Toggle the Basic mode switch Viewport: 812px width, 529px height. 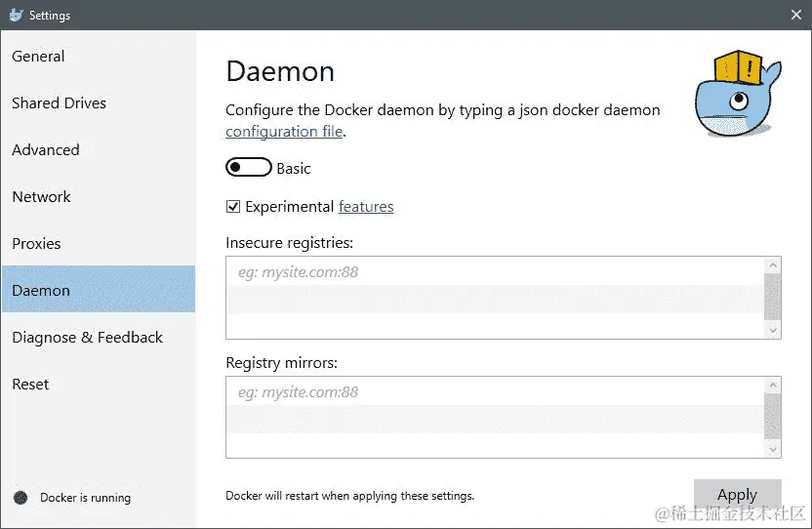248,168
